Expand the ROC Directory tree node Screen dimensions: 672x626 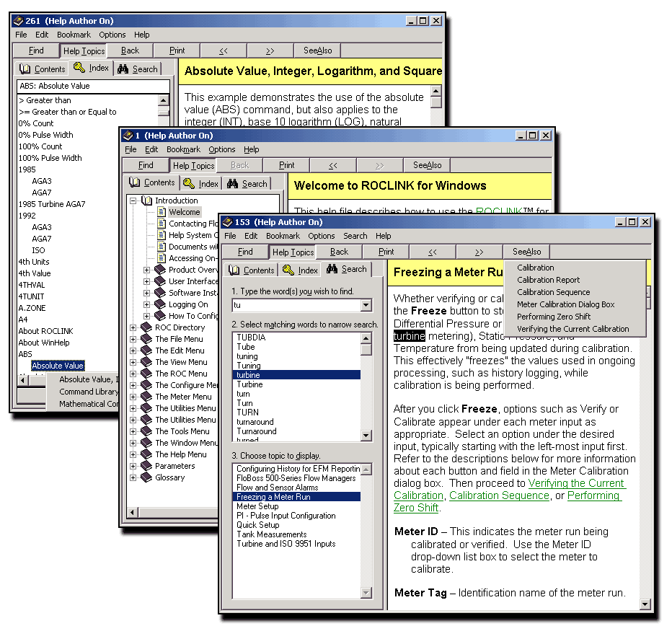tap(133, 327)
